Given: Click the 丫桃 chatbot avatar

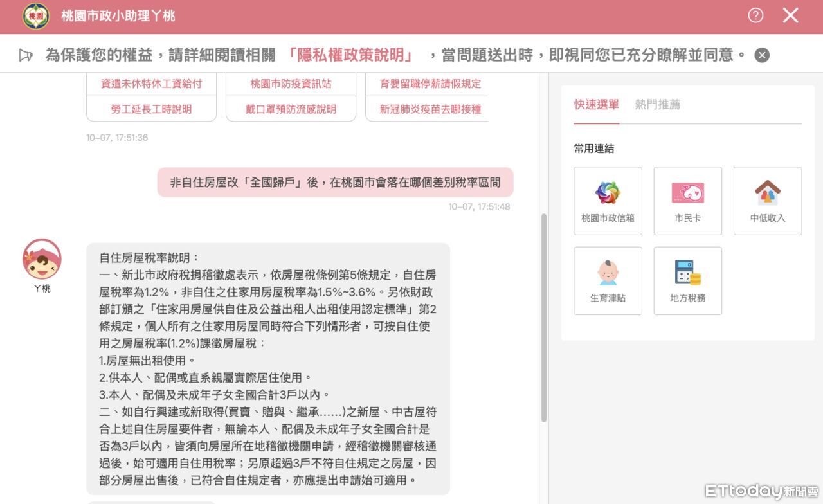Looking at the screenshot, I should click(42, 259).
